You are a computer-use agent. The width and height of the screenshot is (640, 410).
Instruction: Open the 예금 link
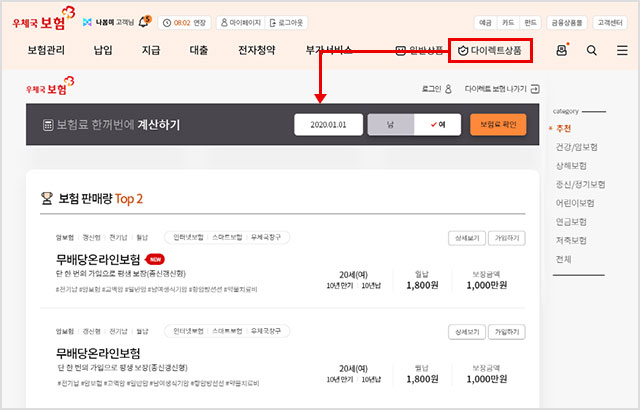coord(485,23)
